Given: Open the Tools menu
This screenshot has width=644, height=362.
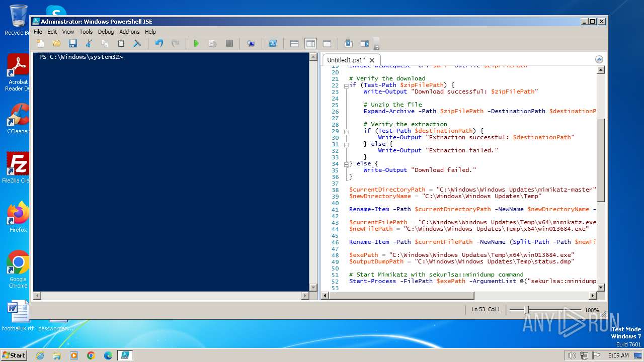Looking at the screenshot, I should click(86, 32).
